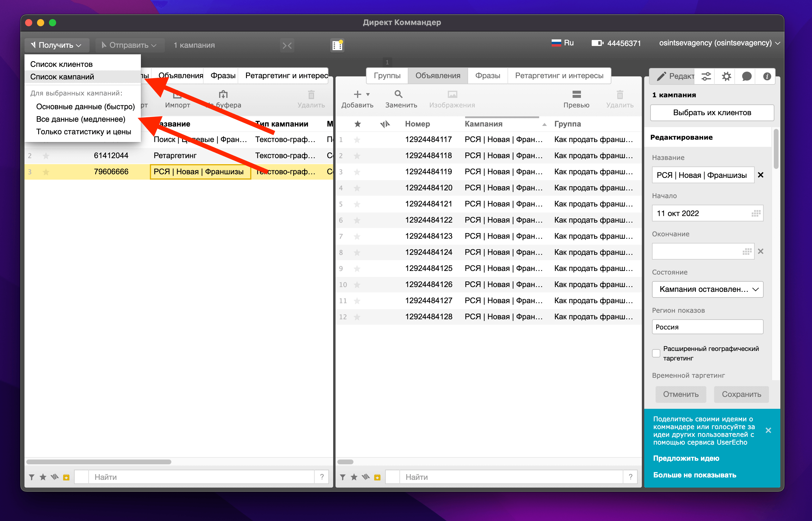Open the Отправить dropdown menu

pos(129,45)
